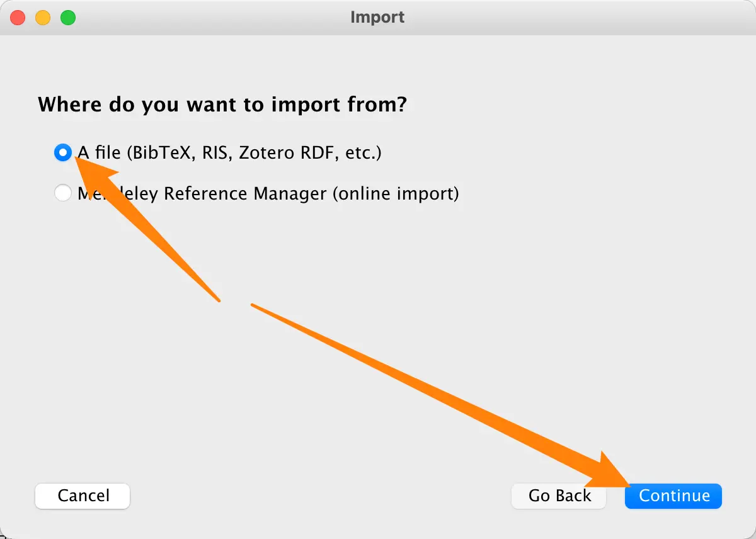Click the Continue button
The height and width of the screenshot is (539, 756).
[673, 496]
